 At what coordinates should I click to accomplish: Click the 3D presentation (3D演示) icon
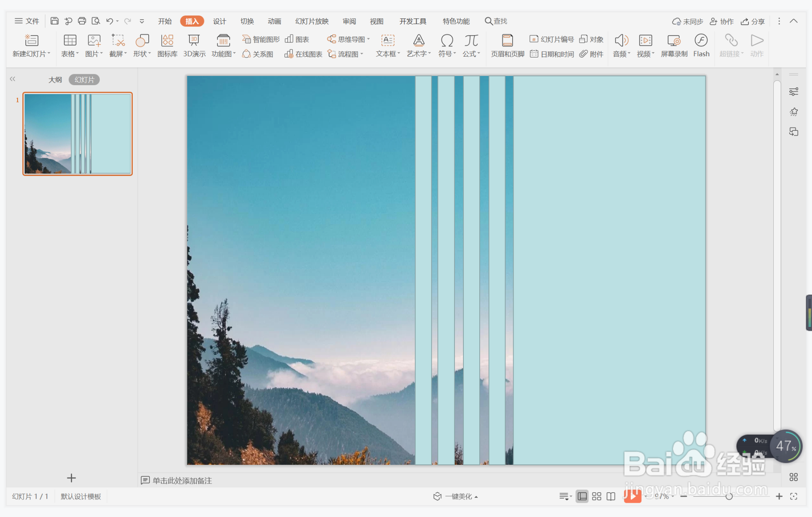click(194, 45)
